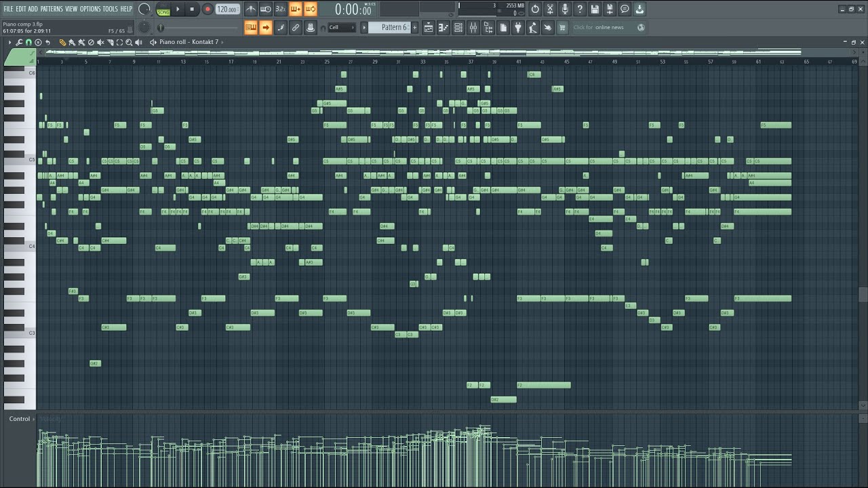Screen dimensions: 868x488
Task: Toggle wait for input before playing
Action: pyautogui.click(x=266, y=9)
